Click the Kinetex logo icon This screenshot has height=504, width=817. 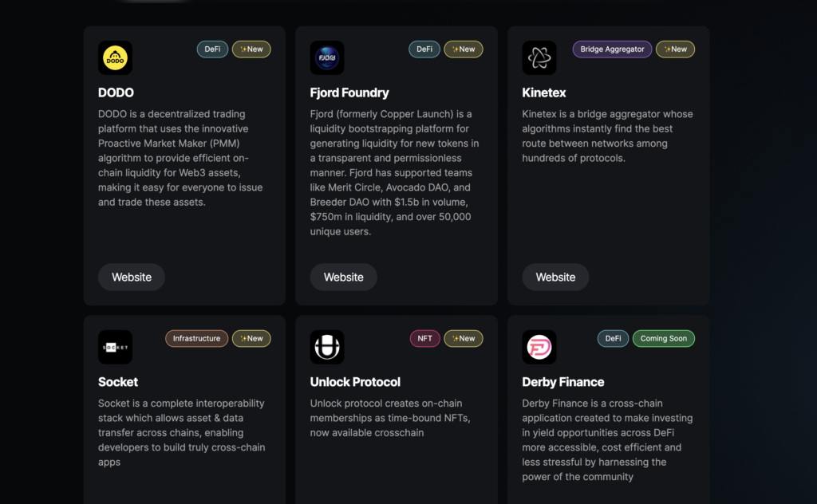[539, 58]
